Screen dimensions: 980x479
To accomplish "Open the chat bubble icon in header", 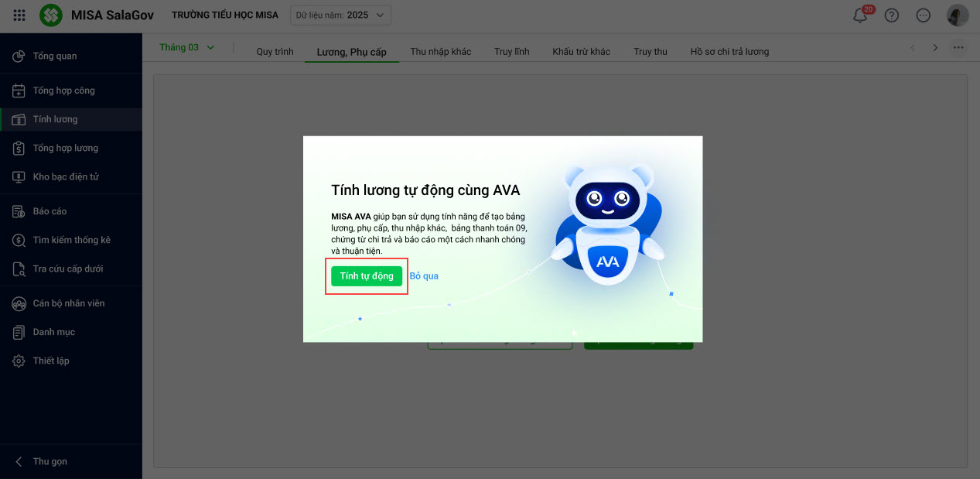I will (923, 15).
